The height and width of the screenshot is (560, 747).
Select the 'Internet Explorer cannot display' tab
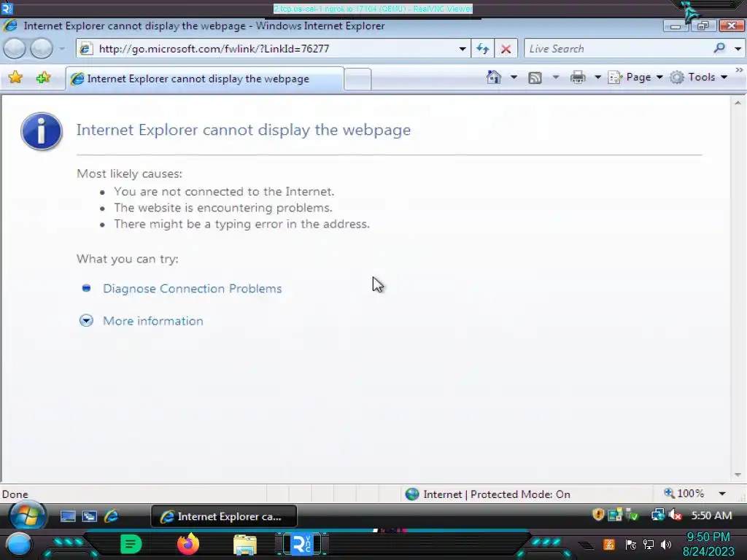pyautogui.click(x=204, y=79)
